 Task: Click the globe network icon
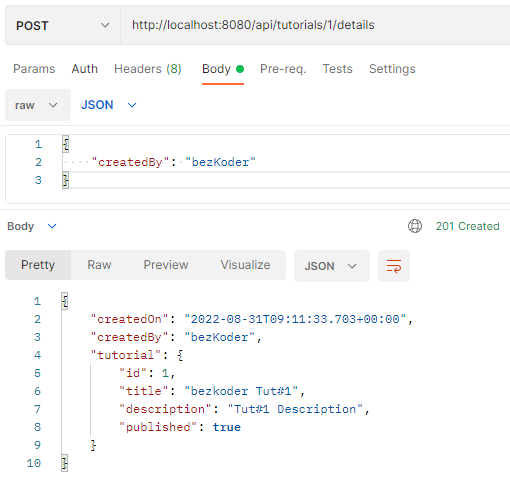click(x=415, y=226)
